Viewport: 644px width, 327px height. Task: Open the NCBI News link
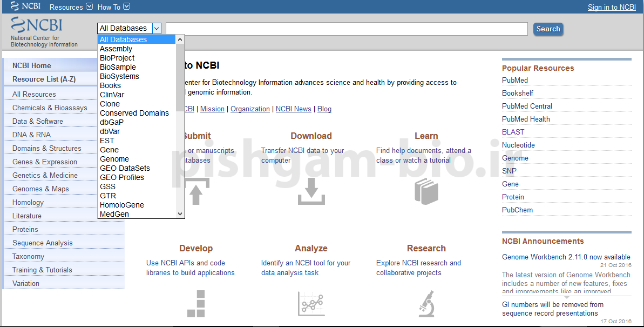point(293,109)
